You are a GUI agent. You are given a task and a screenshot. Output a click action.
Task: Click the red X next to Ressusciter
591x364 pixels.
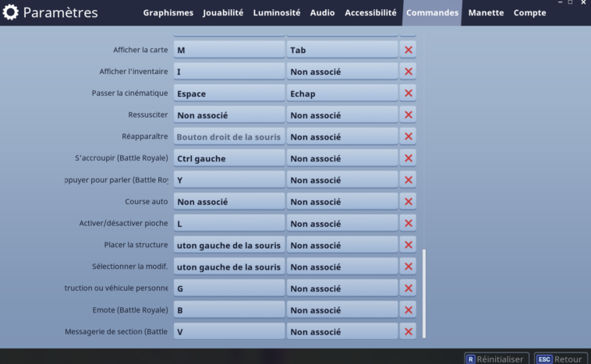(x=409, y=115)
